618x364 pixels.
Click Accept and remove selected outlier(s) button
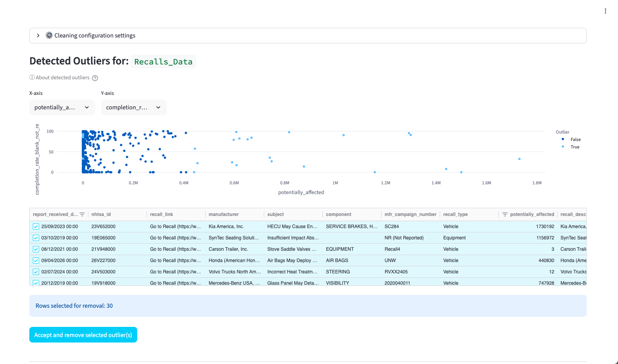[83, 335]
